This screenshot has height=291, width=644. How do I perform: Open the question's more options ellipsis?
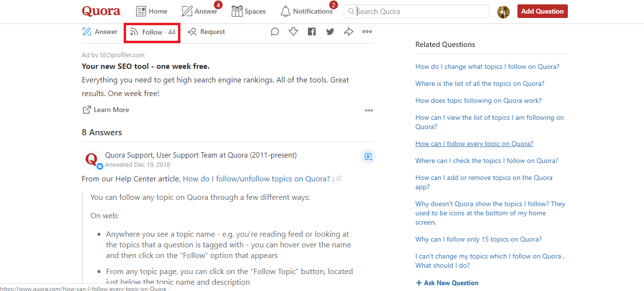click(367, 32)
